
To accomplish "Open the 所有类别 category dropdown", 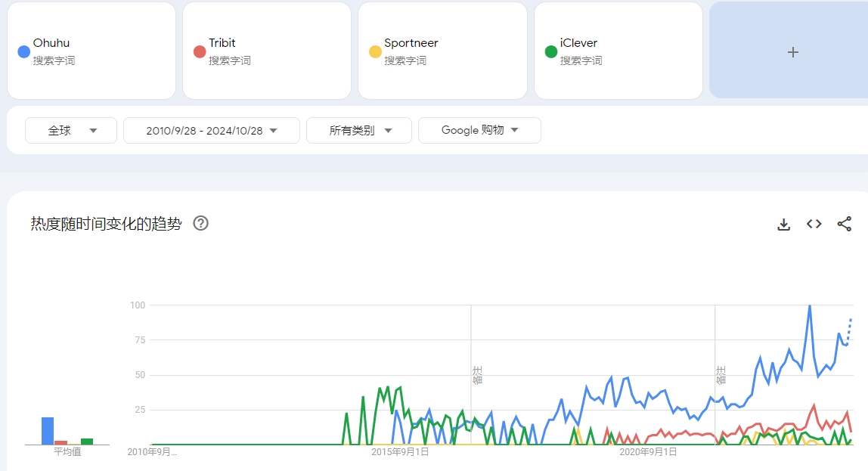I will point(358,131).
